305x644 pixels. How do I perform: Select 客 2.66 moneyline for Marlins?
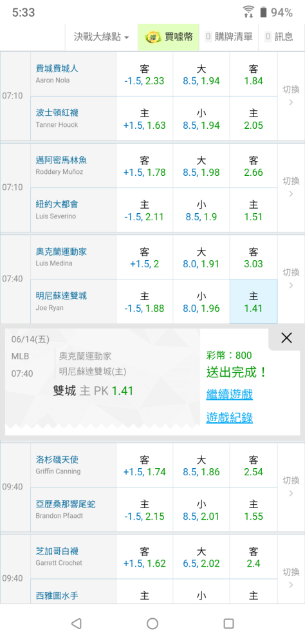(254, 166)
